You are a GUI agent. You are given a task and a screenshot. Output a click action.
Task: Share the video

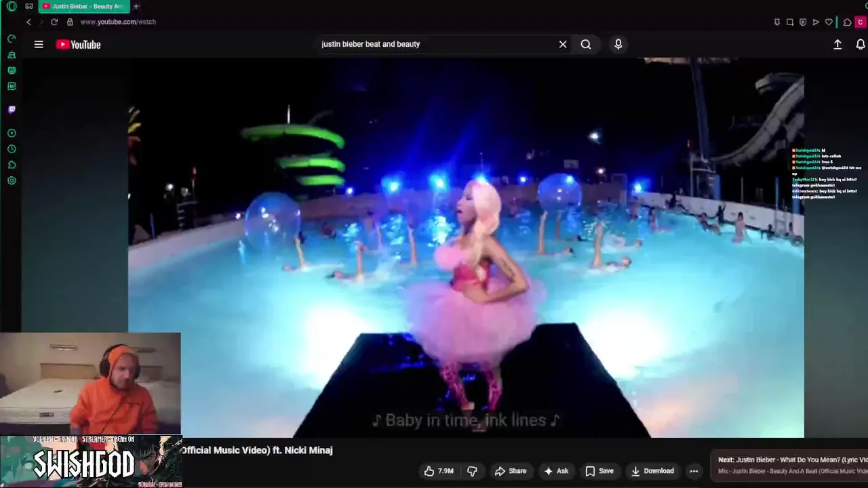coord(511,471)
